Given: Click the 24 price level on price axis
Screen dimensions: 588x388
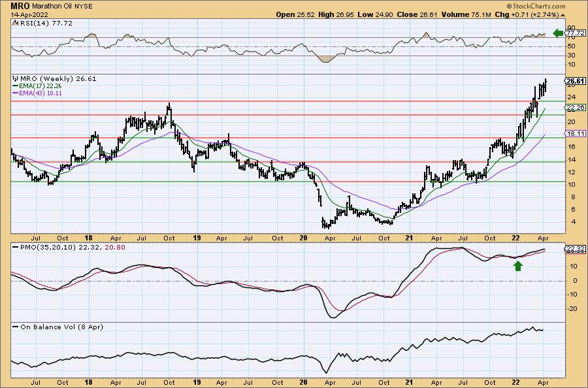Looking at the screenshot, I should pyautogui.click(x=572, y=97).
